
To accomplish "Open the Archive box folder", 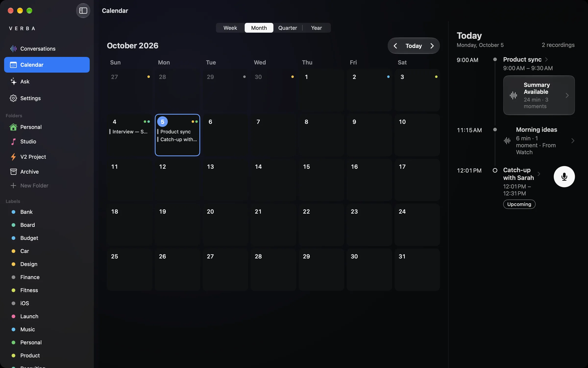I will 13,172.
